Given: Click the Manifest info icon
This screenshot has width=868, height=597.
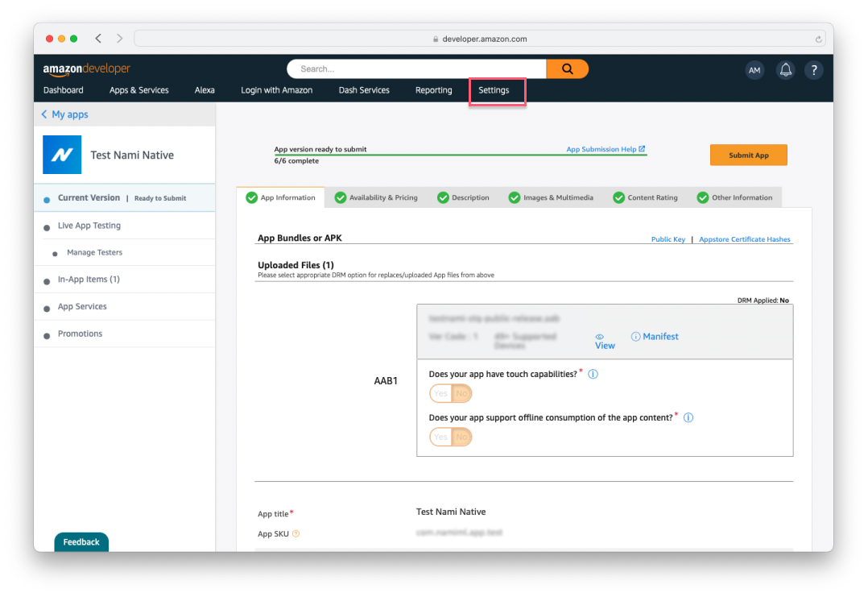Looking at the screenshot, I should [635, 337].
